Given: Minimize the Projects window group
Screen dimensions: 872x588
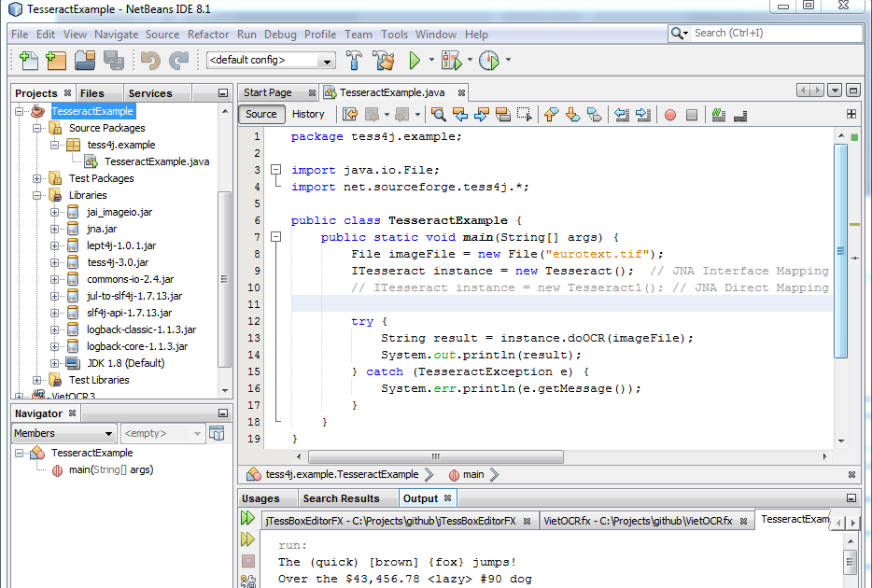Looking at the screenshot, I should pos(223,93).
